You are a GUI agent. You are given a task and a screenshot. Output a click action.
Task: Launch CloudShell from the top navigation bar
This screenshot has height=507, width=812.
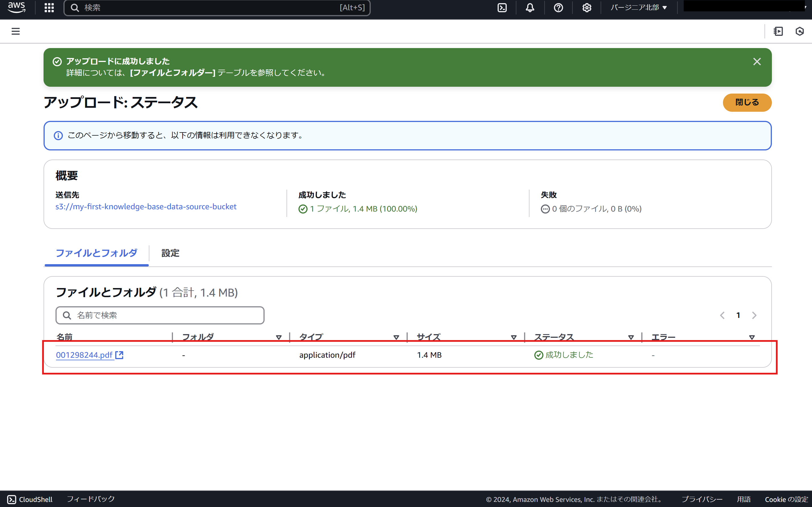coord(502,8)
